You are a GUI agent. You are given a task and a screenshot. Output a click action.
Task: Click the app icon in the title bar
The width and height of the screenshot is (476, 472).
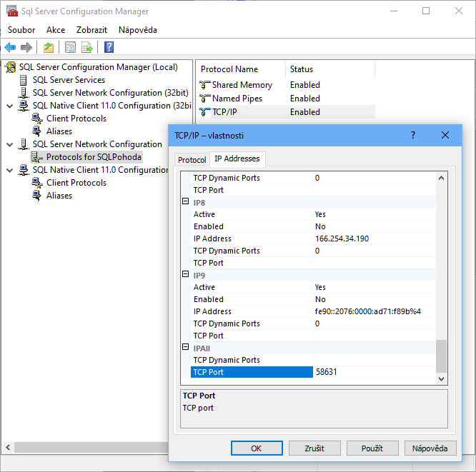coord(12,11)
